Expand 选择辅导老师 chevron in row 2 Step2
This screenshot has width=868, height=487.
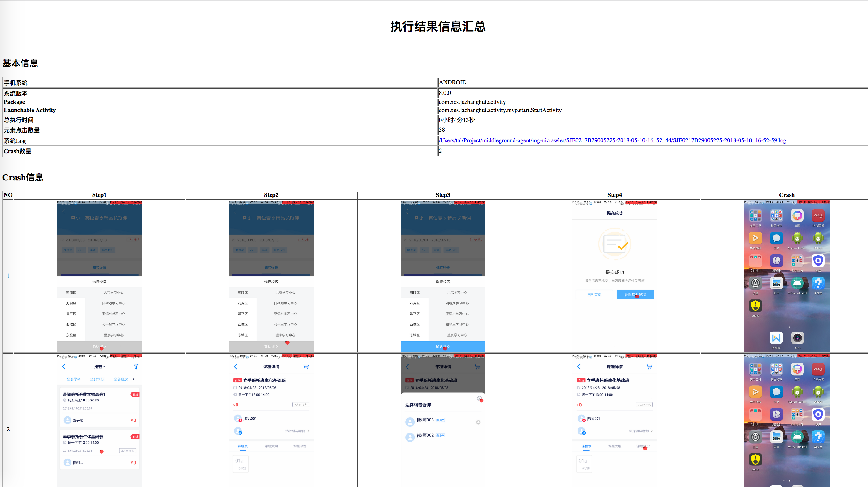coord(308,431)
